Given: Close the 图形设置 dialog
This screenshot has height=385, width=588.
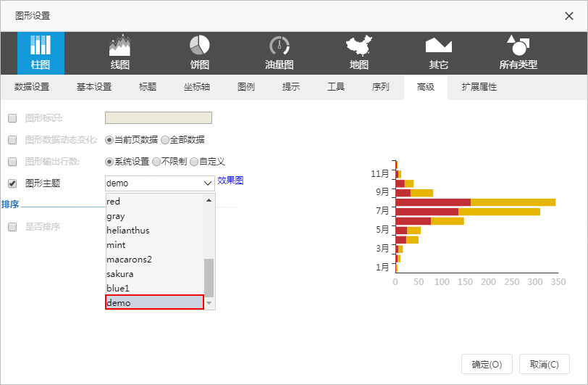Looking at the screenshot, I should click(569, 16).
